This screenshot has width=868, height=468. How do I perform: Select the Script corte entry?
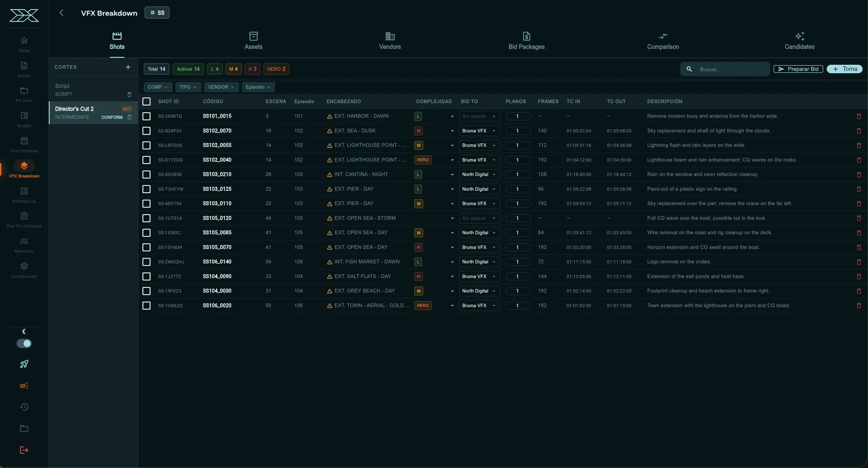pyautogui.click(x=93, y=90)
